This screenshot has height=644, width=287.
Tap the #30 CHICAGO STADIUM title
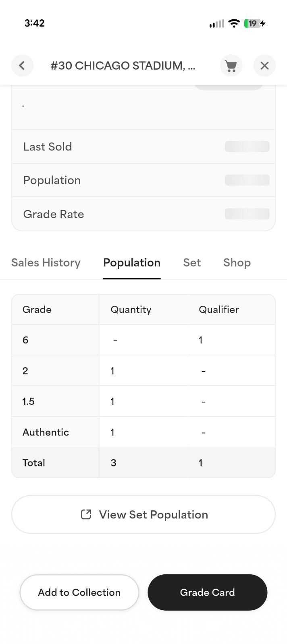tap(123, 66)
